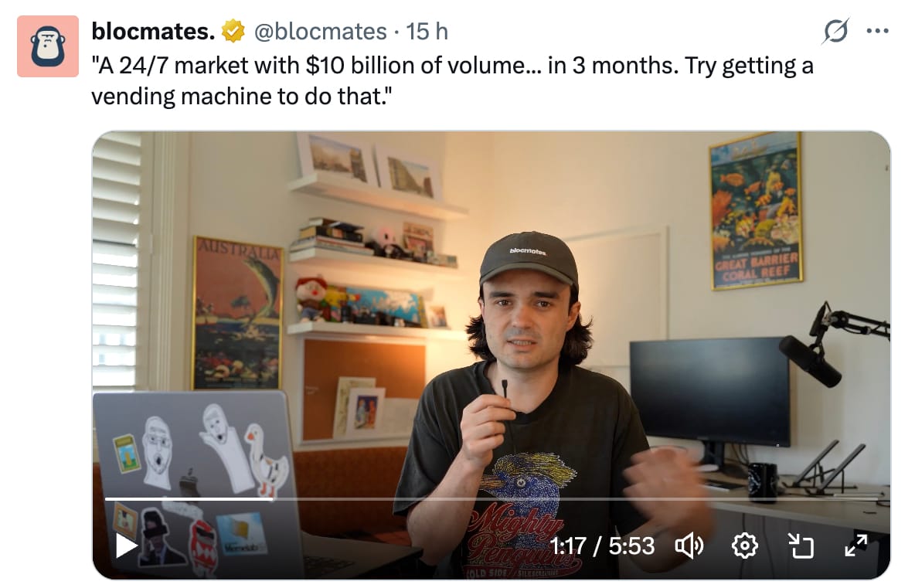Click the playhead at the played bar's end
Image resolution: width=915 pixels, height=588 pixels.
[x=272, y=499]
